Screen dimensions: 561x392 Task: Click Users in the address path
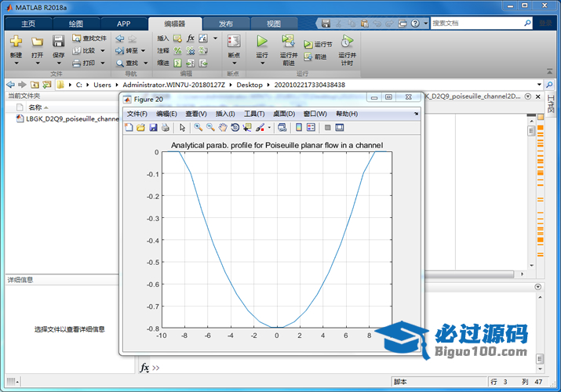pyautogui.click(x=102, y=85)
